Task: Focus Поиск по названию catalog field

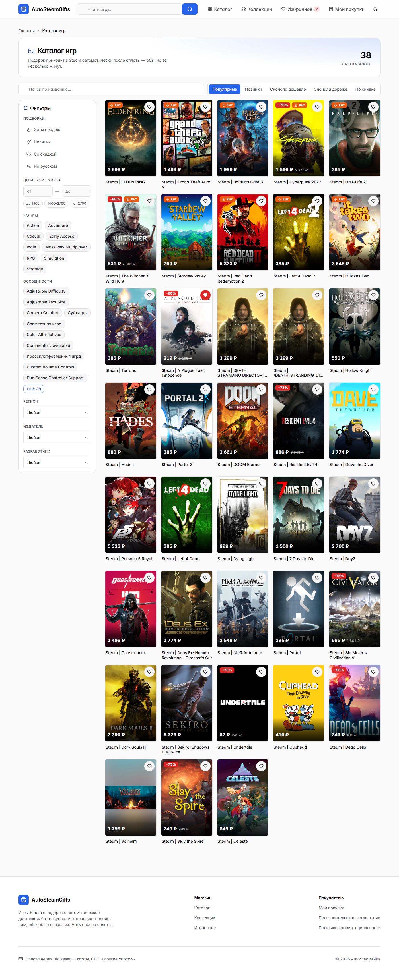Action: [111, 89]
